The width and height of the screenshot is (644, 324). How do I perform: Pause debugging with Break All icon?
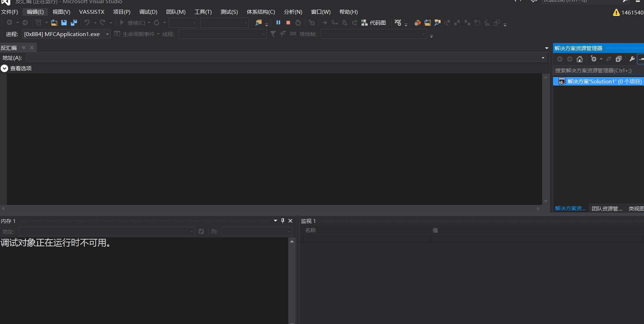tap(278, 23)
